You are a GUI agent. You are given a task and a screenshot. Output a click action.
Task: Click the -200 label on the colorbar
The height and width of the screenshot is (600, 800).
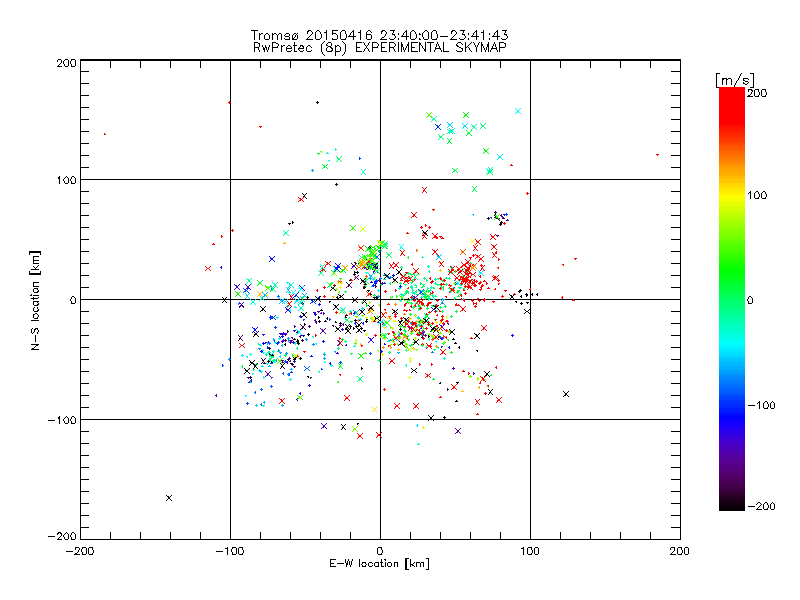pyautogui.click(x=761, y=506)
